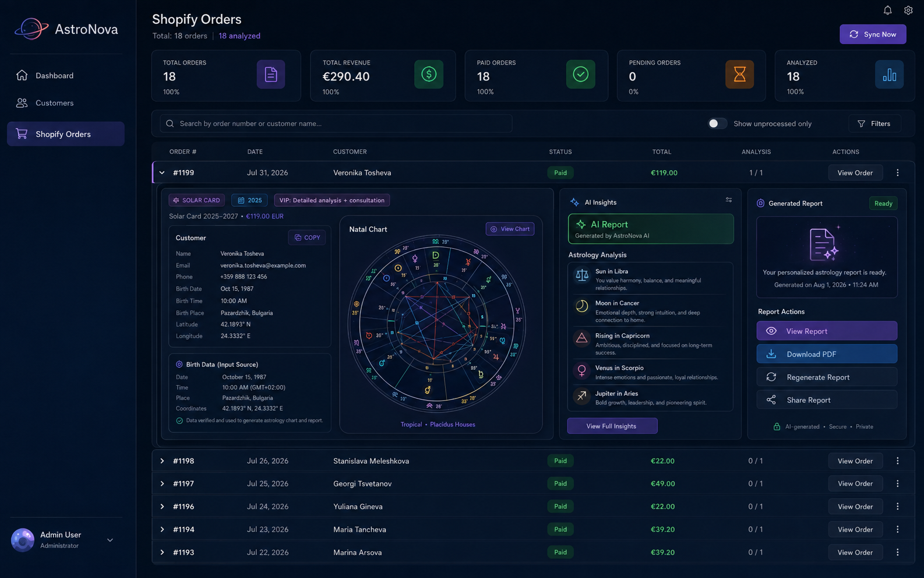
Task: Open the settings gear icon
Action: [x=908, y=10]
